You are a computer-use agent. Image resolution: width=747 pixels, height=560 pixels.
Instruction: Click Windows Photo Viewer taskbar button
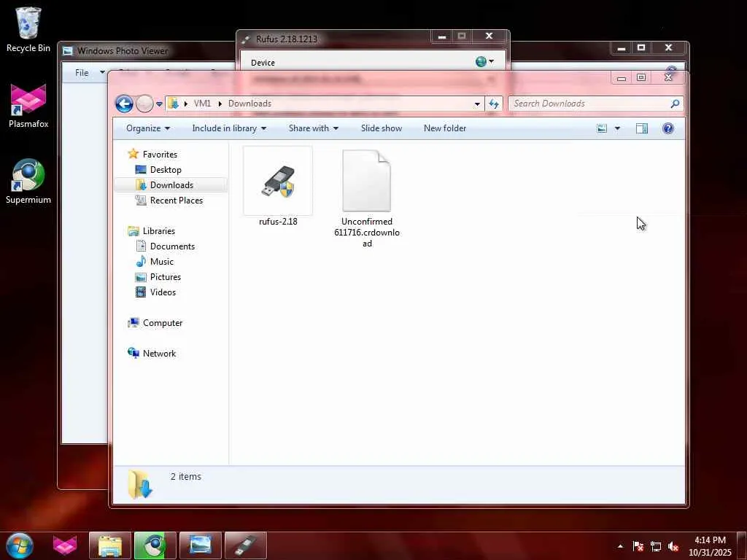point(201,545)
